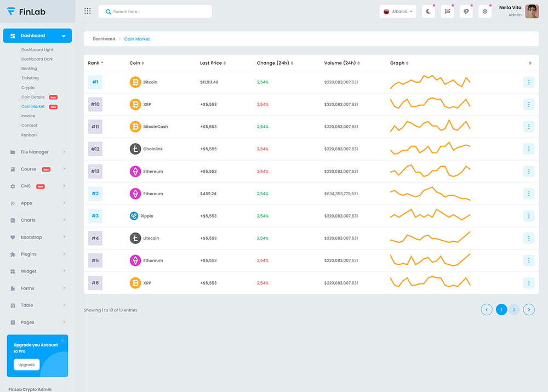Click the Bitcoin coin icon in row #1
548x392 pixels.
click(135, 82)
